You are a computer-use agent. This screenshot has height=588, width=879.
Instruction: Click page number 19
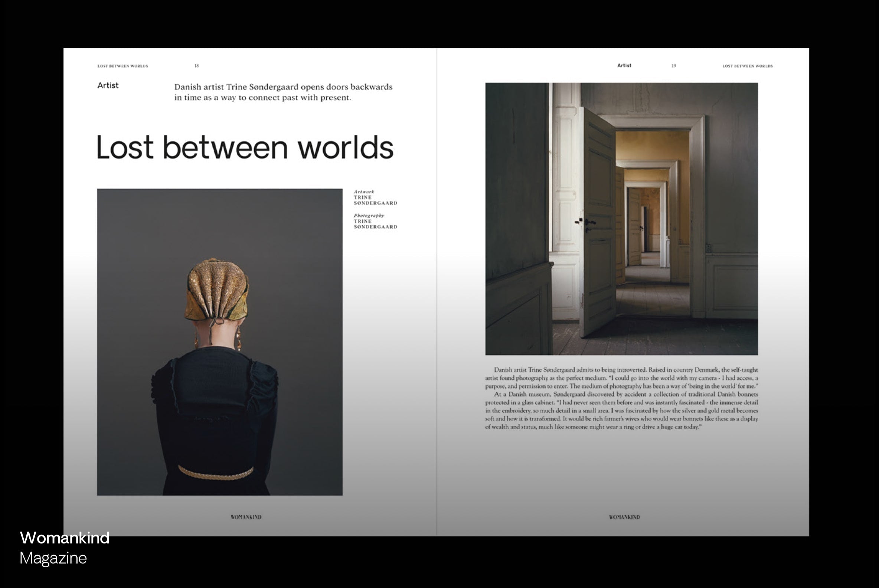(x=673, y=65)
